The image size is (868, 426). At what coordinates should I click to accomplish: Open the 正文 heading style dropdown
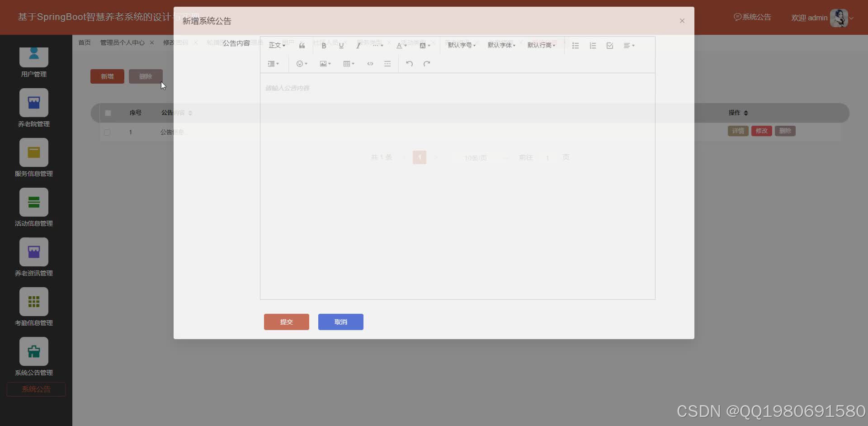(x=277, y=45)
